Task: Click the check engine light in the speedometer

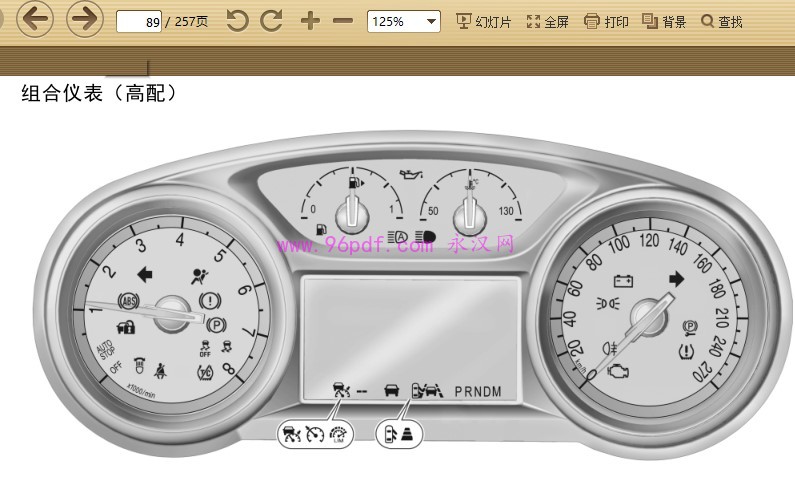Action: click(x=618, y=372)
